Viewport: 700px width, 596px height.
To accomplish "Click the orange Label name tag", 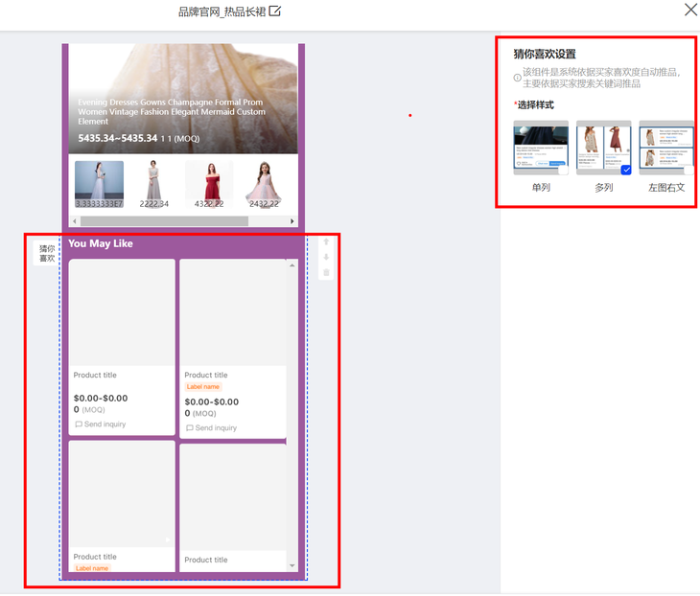I will [x=202, y=387].
